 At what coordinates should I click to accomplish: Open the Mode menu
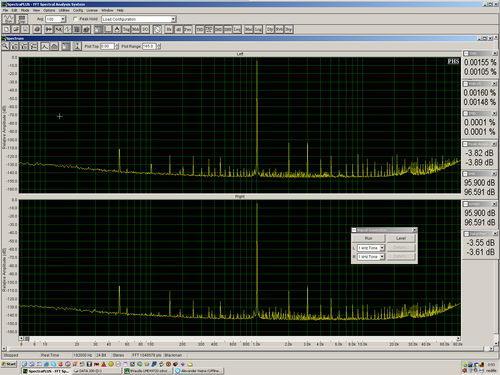(x=25, y=10)
